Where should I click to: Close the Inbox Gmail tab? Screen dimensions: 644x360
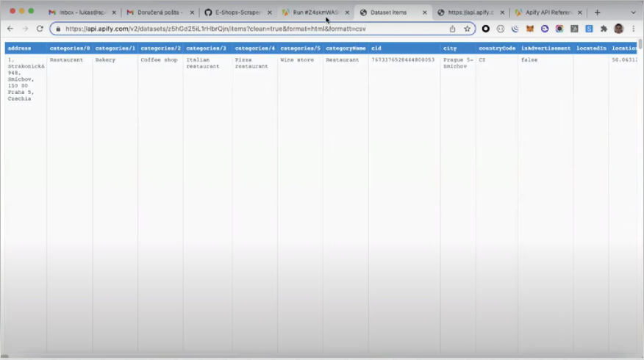click(x=114, y=12)
